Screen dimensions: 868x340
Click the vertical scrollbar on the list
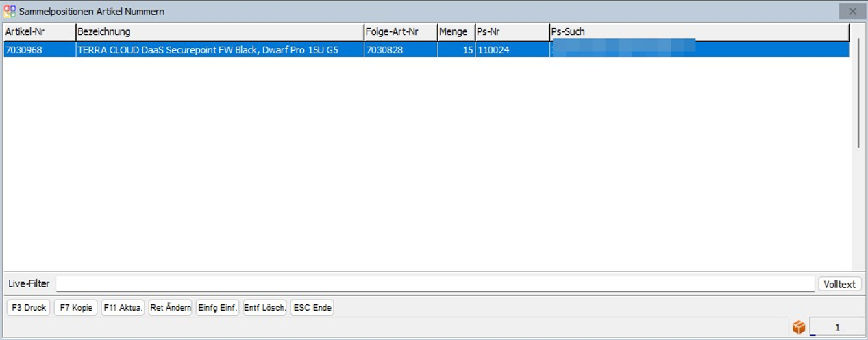point(857,96)
